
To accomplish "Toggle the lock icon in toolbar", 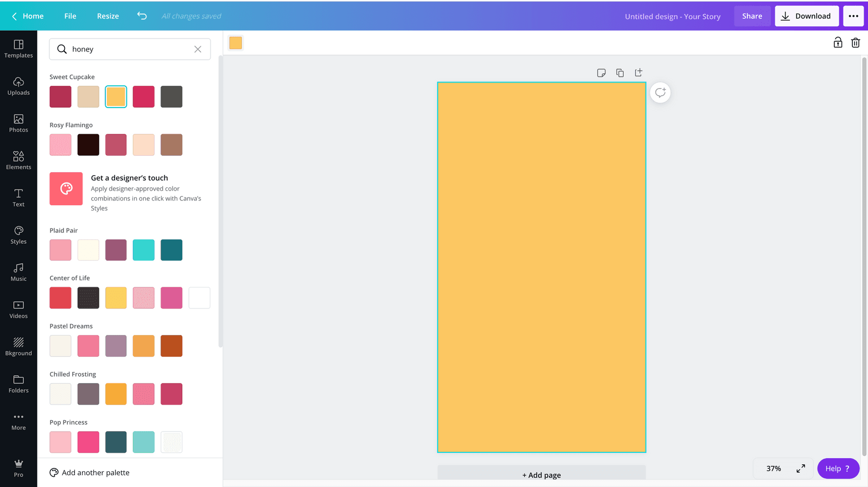I will pos(838,43).
